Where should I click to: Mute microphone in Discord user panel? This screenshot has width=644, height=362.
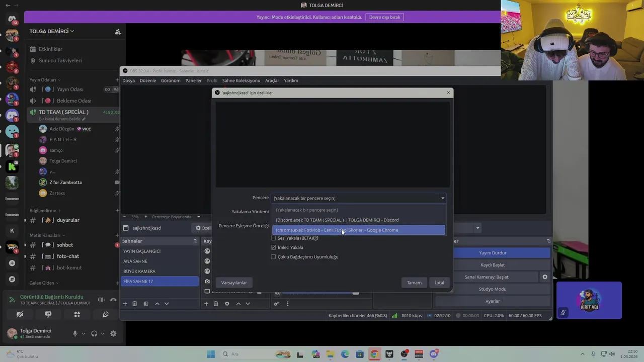[x=75, y=333]
